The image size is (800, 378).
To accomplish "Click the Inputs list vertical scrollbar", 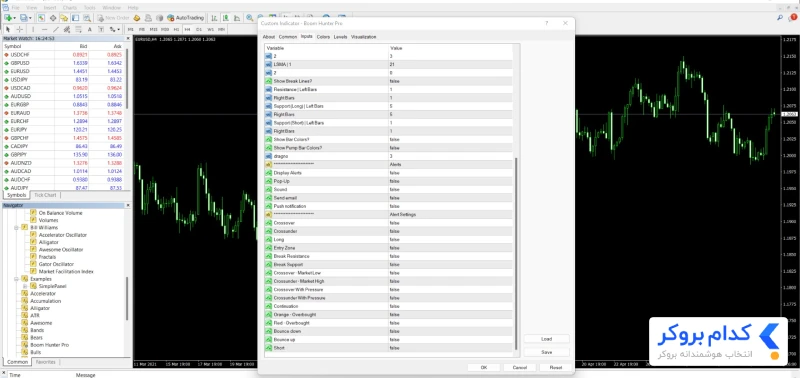I will [x=517, y=254].
